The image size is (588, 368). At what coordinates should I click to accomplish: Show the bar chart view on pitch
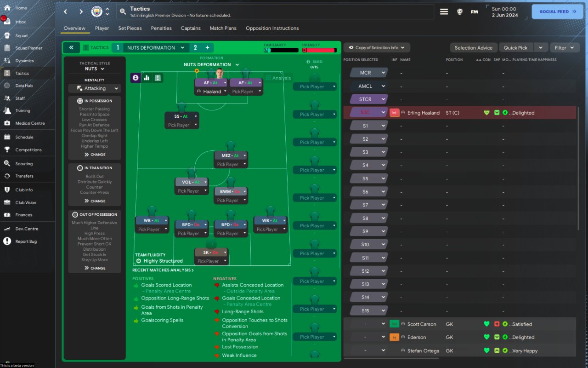147,78
